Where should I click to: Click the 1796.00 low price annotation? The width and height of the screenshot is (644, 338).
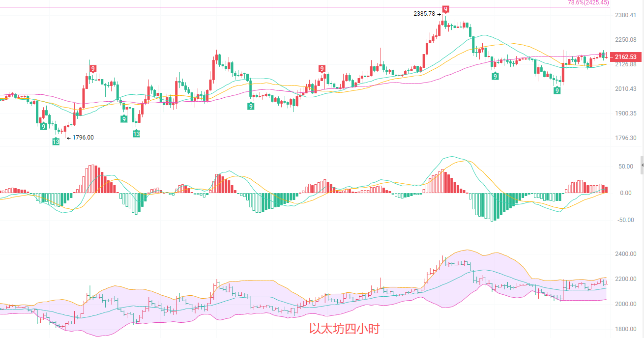[x=83, y=138]
